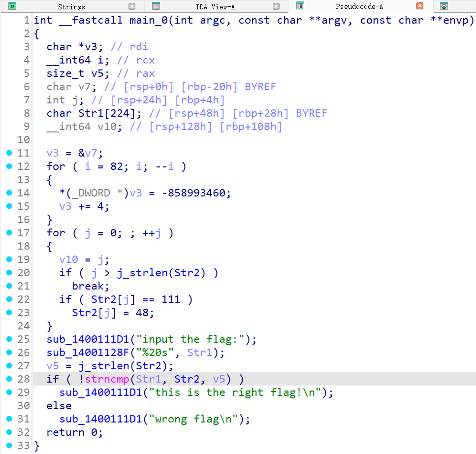Select the variable Str2 on line 22
This screenshot has height=454, width=476.
(103, 299)
